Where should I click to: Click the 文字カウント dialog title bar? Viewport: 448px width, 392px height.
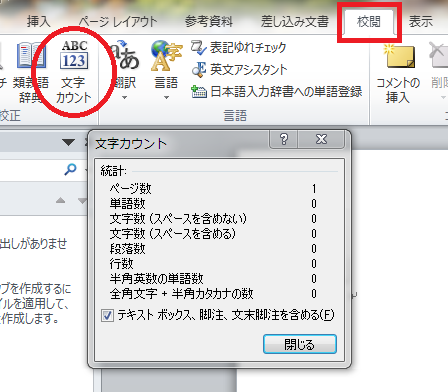(x=180, y=143)
